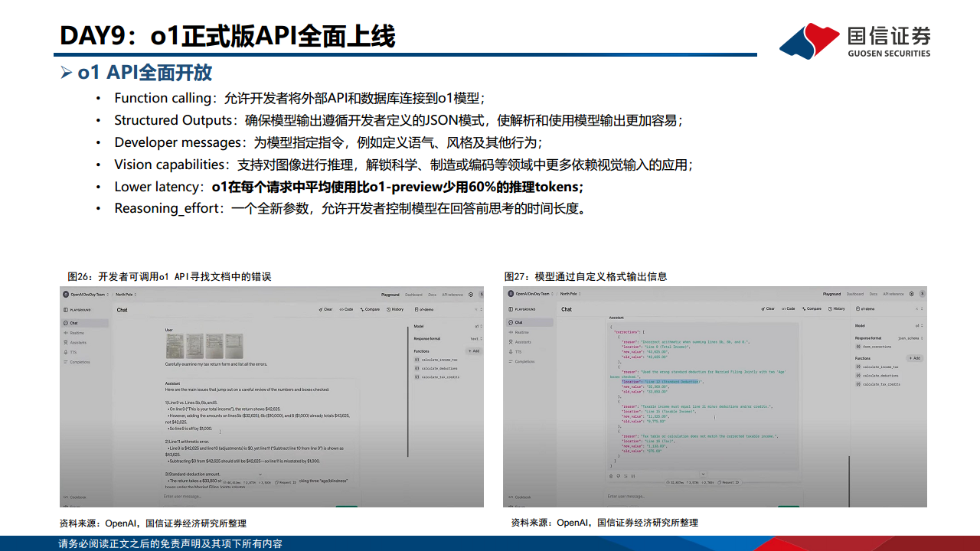Switch to Playground tab in Figure 27 screenshot

831,294
